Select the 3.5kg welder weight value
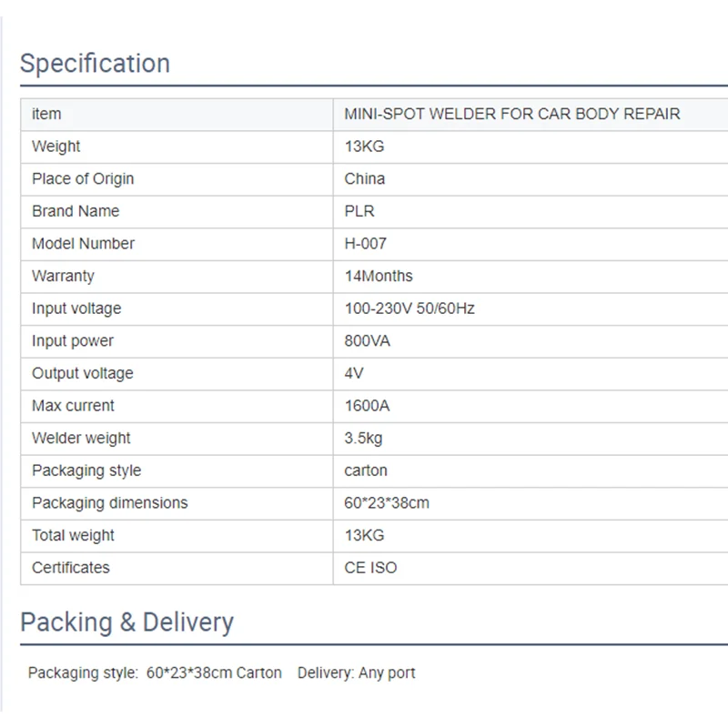 pyautogui.click(x=363, y=438)
